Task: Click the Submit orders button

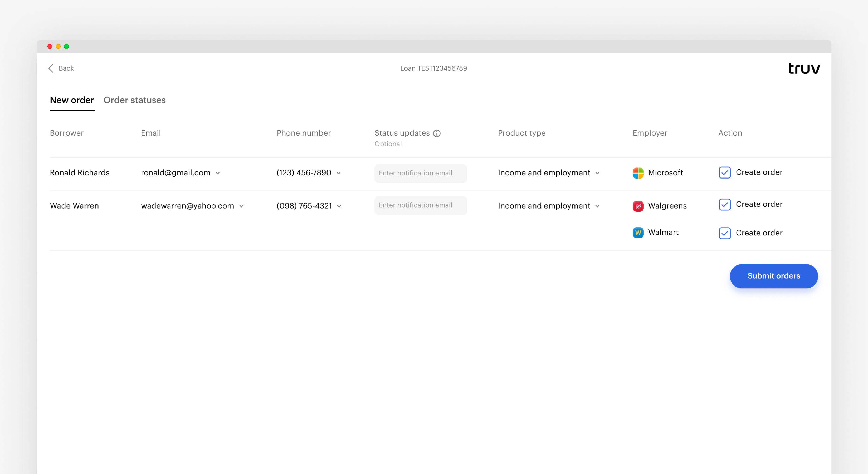Action: pyautogui.click(x=773, y=276)
